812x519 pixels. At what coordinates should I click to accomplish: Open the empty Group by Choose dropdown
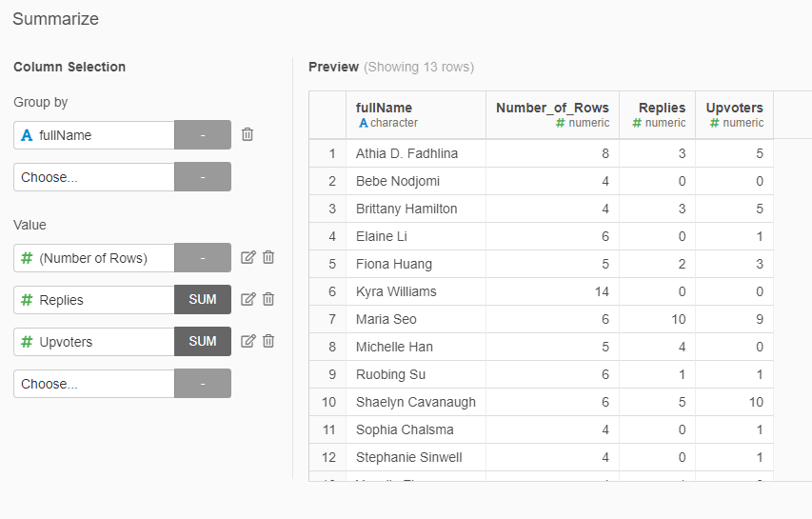[94, 177]
